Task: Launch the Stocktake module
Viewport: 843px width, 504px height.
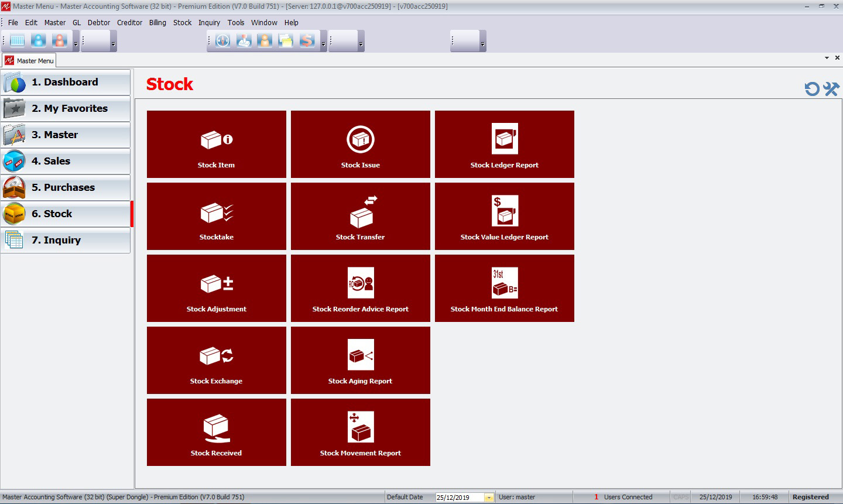Action: [217, 216]
